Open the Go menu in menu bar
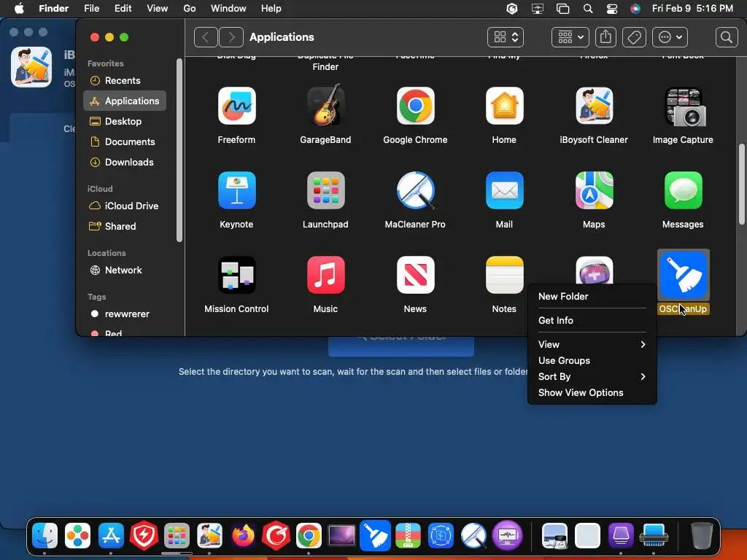Screen dimensions: 747x560 190,9
